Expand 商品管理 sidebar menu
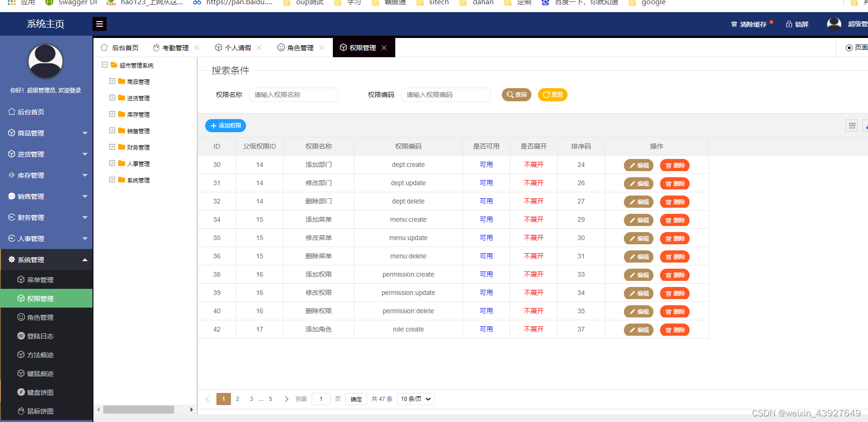Image resolution: width=868 pixels, height=422 pixels. [46, 133]
